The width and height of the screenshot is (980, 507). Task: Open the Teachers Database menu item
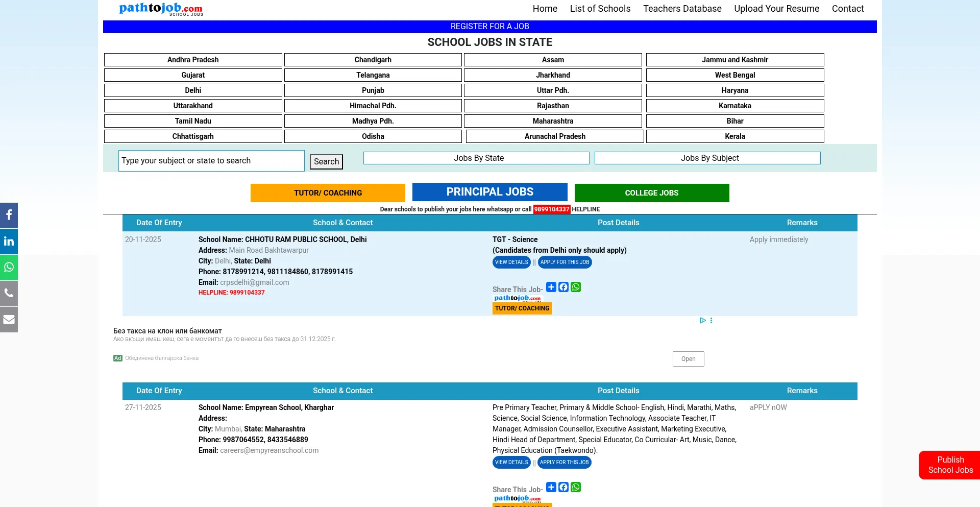(682, 9)
